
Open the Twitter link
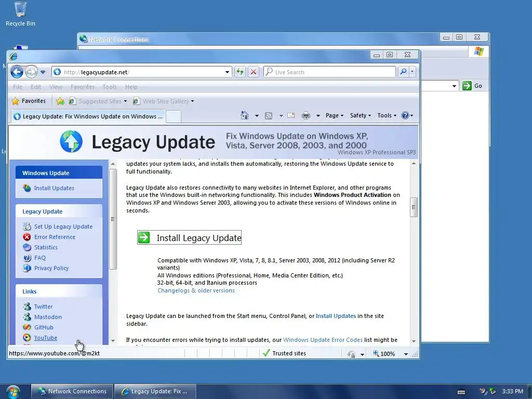(x=43, y=307)
